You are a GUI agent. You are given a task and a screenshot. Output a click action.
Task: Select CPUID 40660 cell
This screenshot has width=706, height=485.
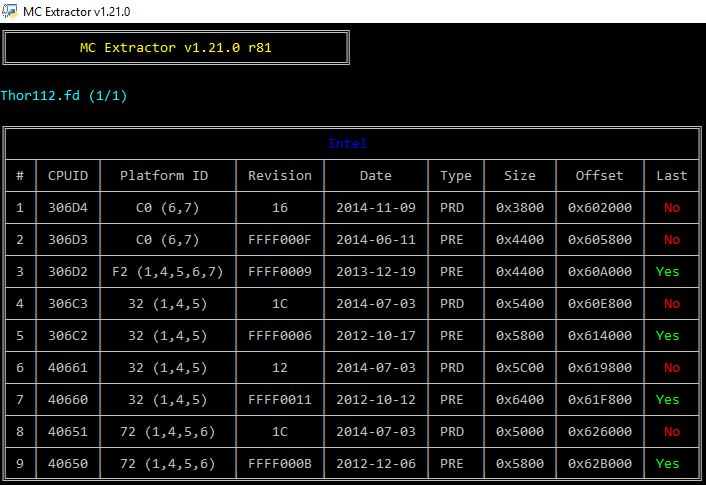pyautogui.click(x=68, y=400)
